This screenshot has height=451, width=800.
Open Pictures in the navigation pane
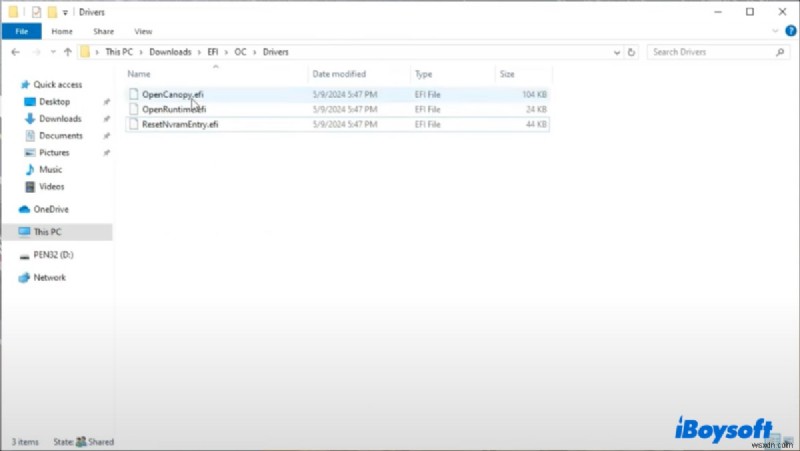pyautogui.click(x=54, y=153)
